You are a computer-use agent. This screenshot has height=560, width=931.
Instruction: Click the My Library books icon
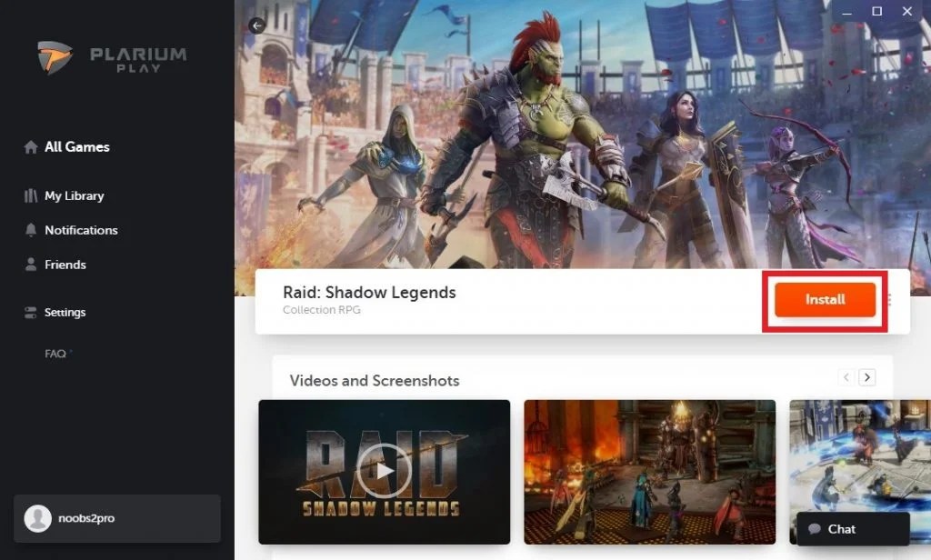31,196
